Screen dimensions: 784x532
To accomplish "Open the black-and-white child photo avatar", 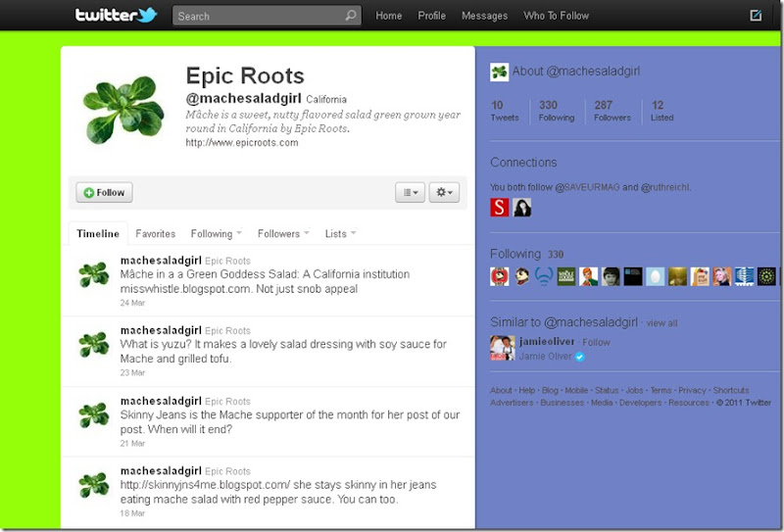I will tap(611, 276).
